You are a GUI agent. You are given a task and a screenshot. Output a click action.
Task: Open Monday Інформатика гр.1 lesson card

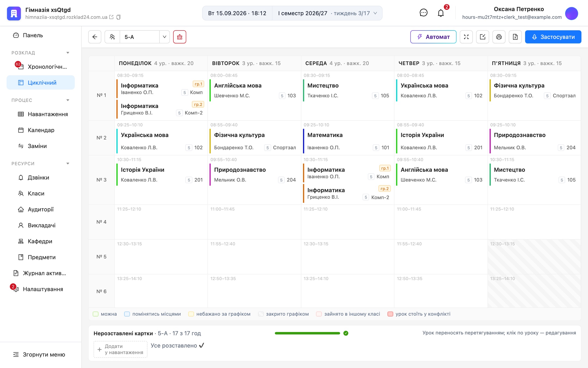pos(161,89)
